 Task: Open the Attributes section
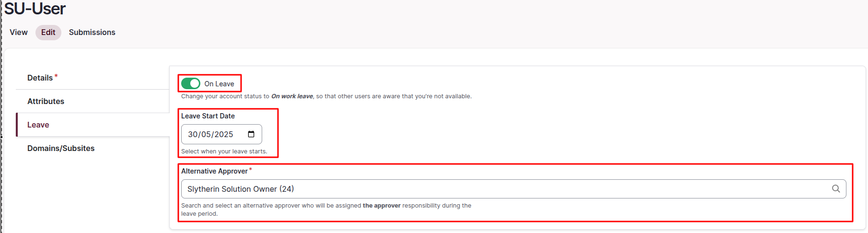46,101
